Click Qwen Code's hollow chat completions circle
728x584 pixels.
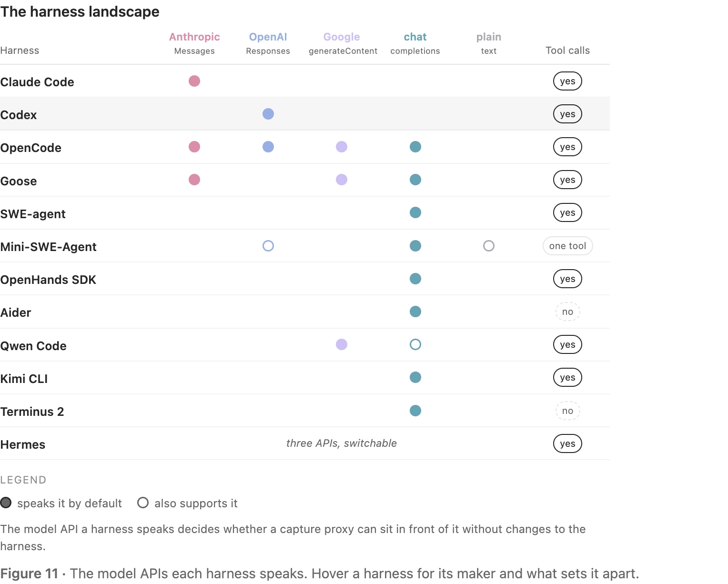point(415,344)
